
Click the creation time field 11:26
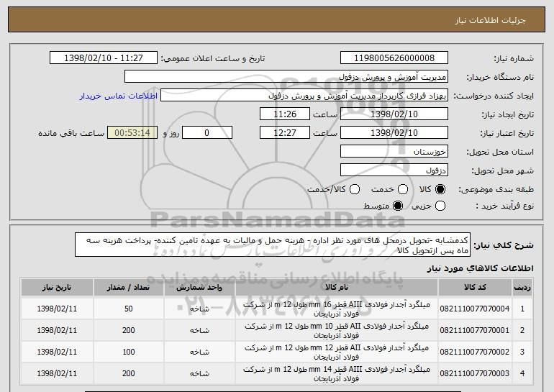(285, 114)
